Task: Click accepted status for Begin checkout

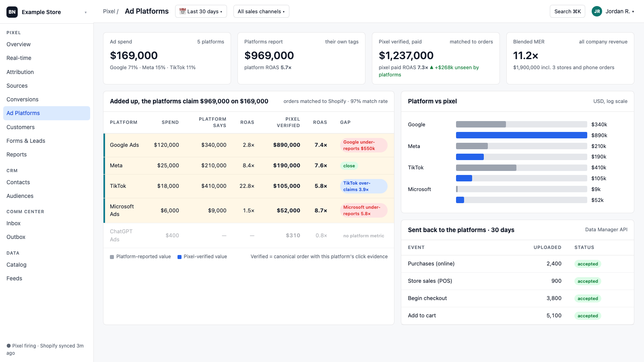Action: tap(588, 298)
